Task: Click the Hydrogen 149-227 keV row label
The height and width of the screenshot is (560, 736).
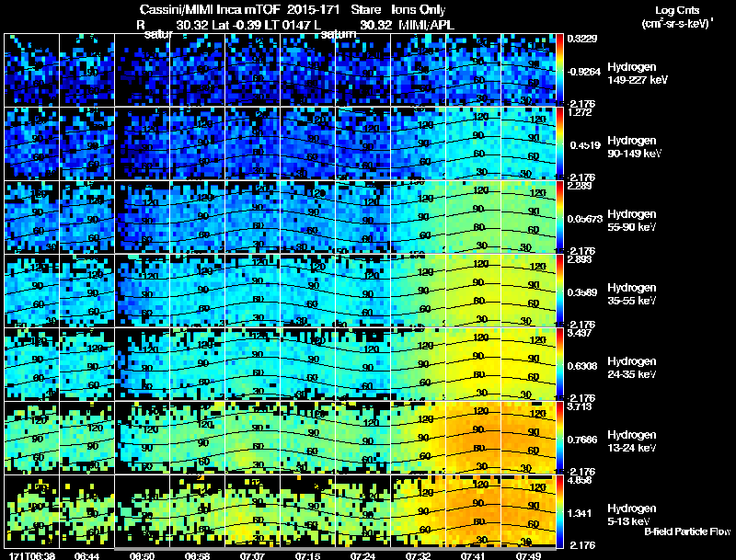Action: pos(638,74)
